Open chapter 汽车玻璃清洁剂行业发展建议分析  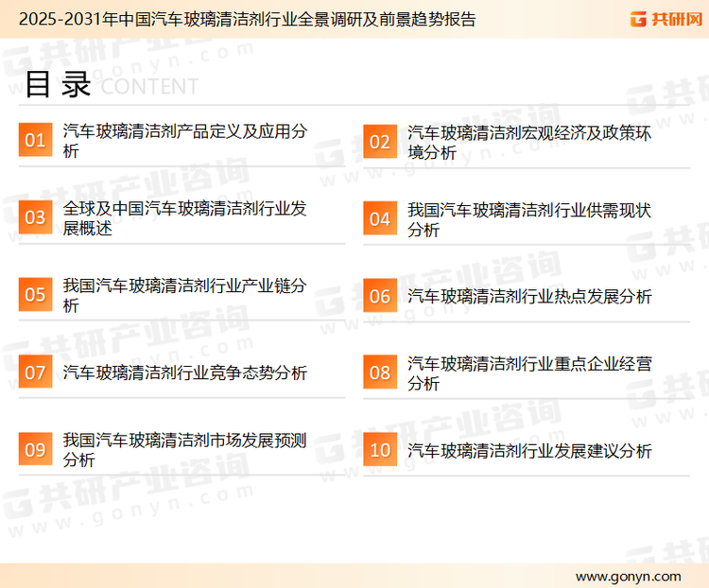coord(529,451)
